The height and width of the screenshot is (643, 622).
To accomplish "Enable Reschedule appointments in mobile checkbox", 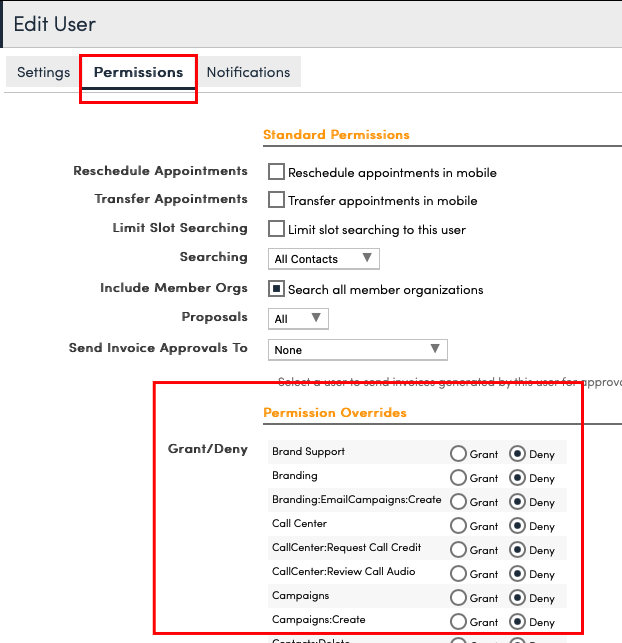I will [x=277, y=172].
